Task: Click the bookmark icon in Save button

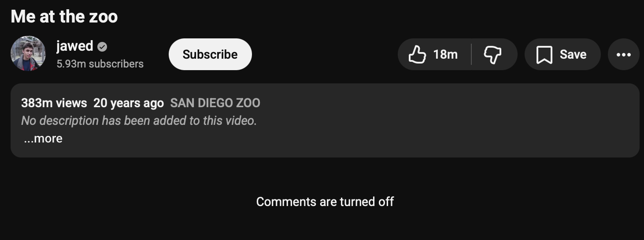Action: coord(544,55)
